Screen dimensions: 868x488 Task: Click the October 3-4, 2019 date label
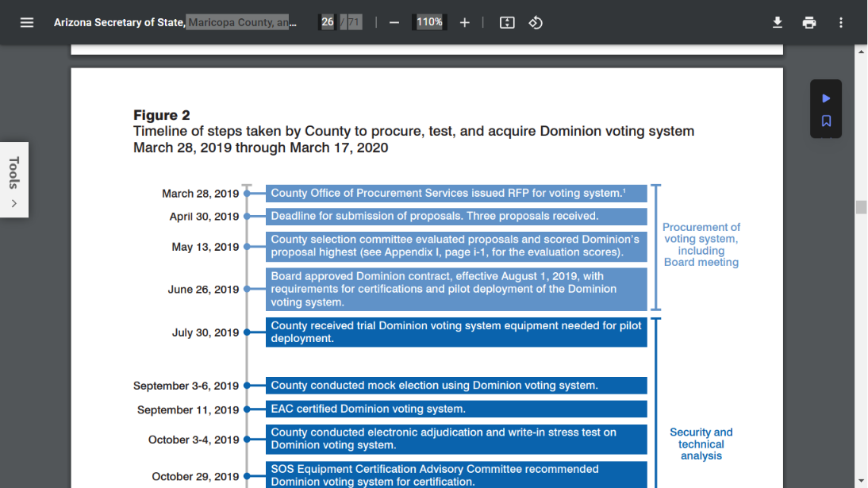pyautogui.click(x=194, y=440)
